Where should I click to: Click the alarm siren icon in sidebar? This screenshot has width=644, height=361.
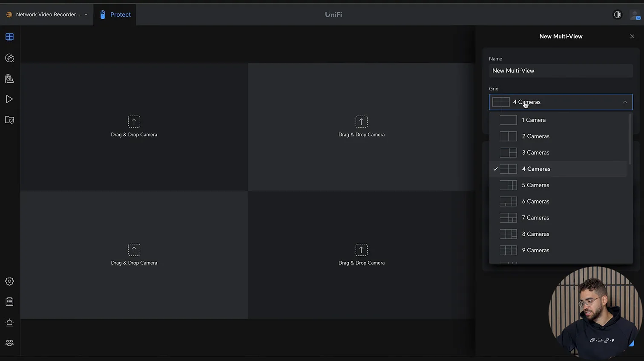click(9, 323)
